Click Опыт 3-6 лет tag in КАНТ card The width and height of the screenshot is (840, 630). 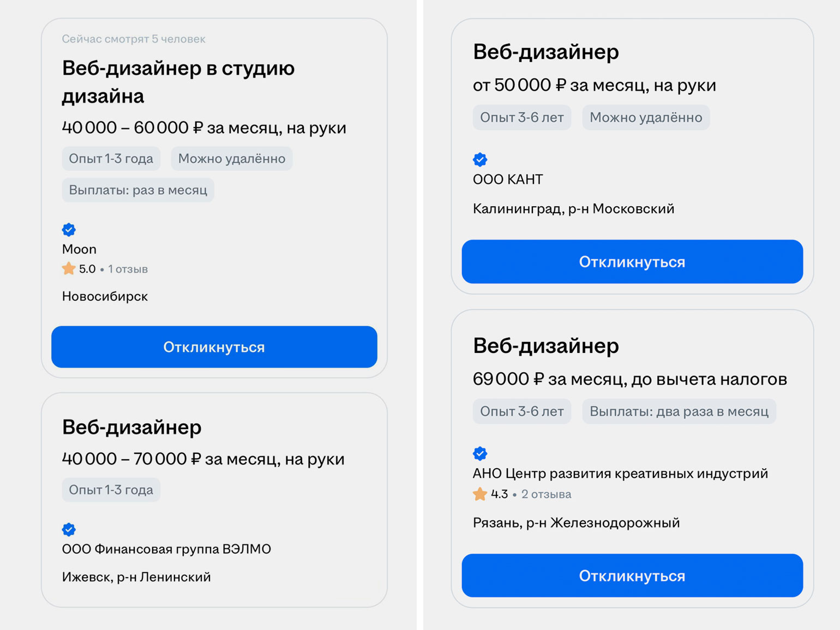pos(521,117)
